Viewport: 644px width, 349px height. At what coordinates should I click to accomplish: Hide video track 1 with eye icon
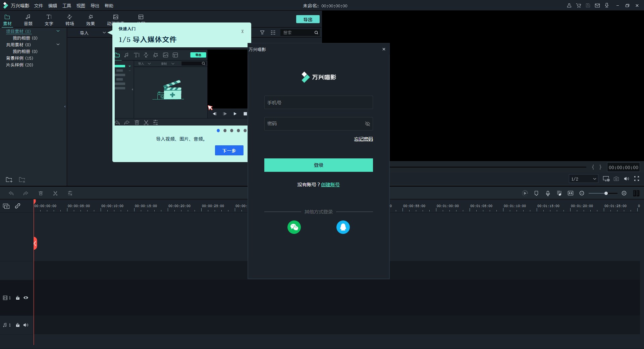[26, 298]
